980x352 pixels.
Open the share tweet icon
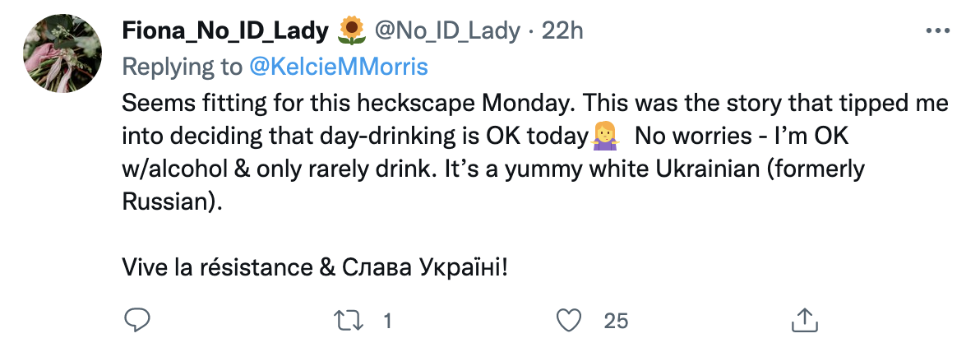point(802,321)
